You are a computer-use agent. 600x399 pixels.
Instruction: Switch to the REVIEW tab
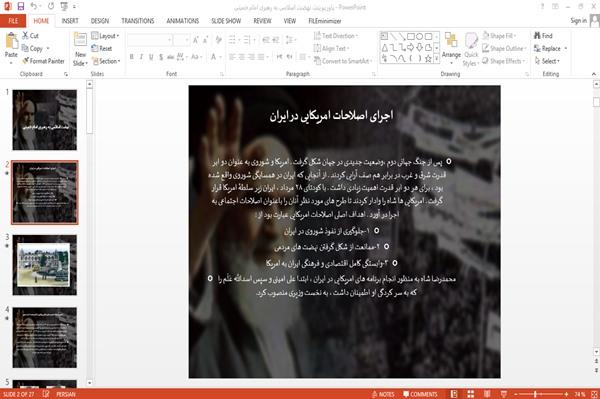pyautogui.click(x=262, y=21)
